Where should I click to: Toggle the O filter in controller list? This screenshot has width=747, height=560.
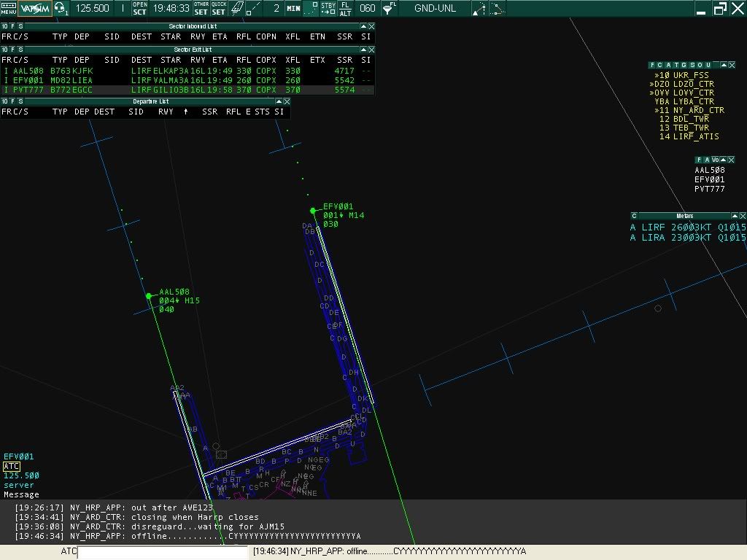click(x=700, y=65)
